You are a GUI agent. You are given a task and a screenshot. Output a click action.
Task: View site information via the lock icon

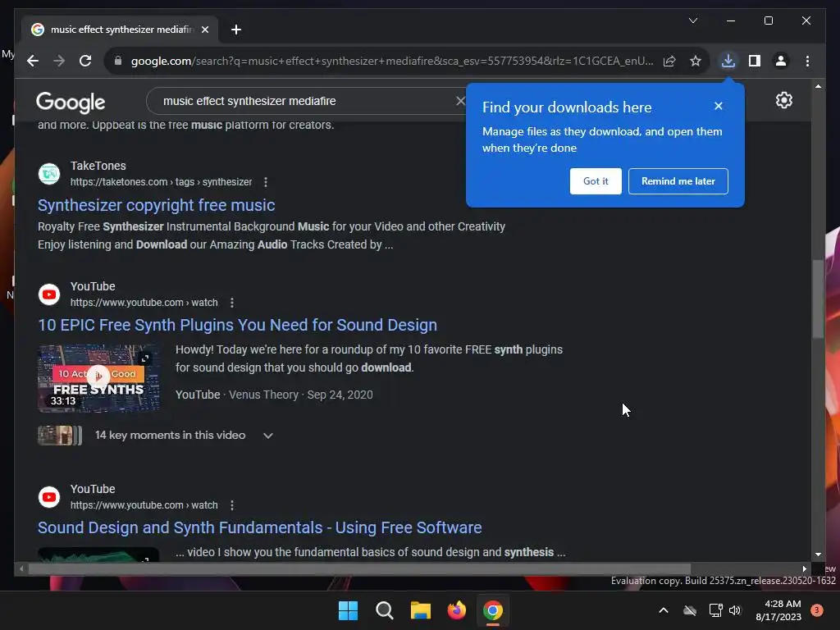tap(118, 61)
